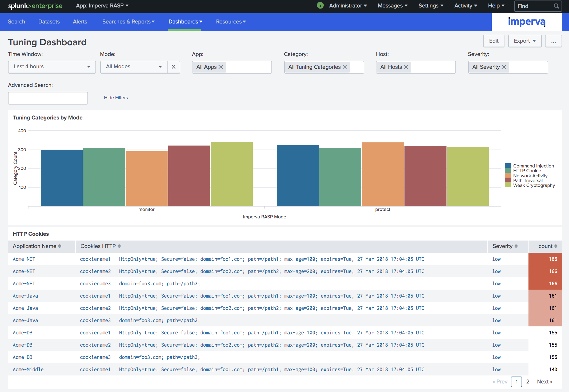The image size is (569, 392).
Task: Click the Command Injection legend color swatch
Action: pos(508,165)
